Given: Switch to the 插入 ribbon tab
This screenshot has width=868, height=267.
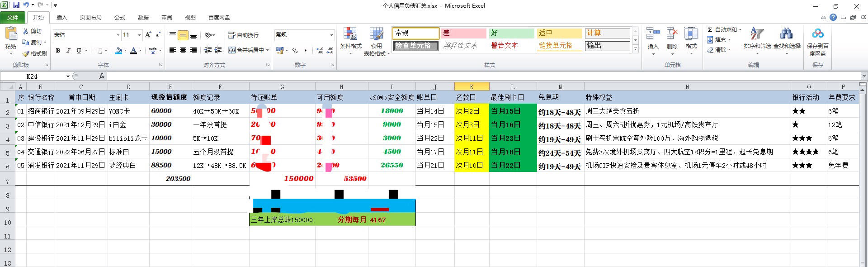Looking at the screenshot, I should (x=61, y=18).
